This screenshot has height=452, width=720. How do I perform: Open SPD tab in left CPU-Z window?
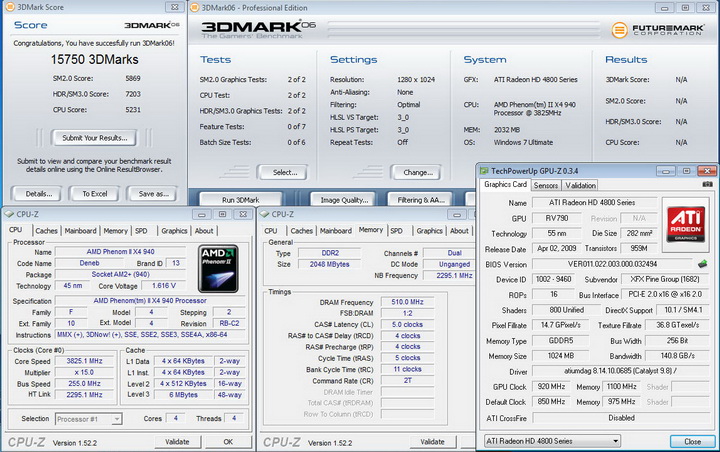tap(141, 231)
